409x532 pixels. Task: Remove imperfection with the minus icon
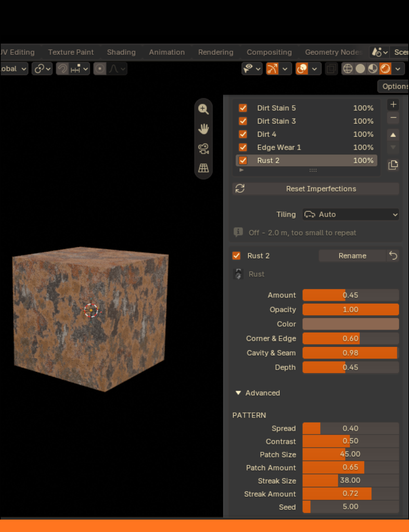[393, 118]
